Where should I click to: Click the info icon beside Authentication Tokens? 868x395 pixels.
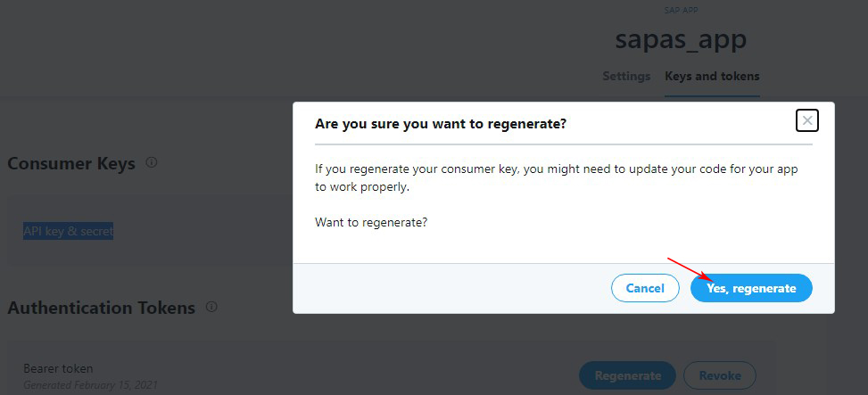(211, 307)
